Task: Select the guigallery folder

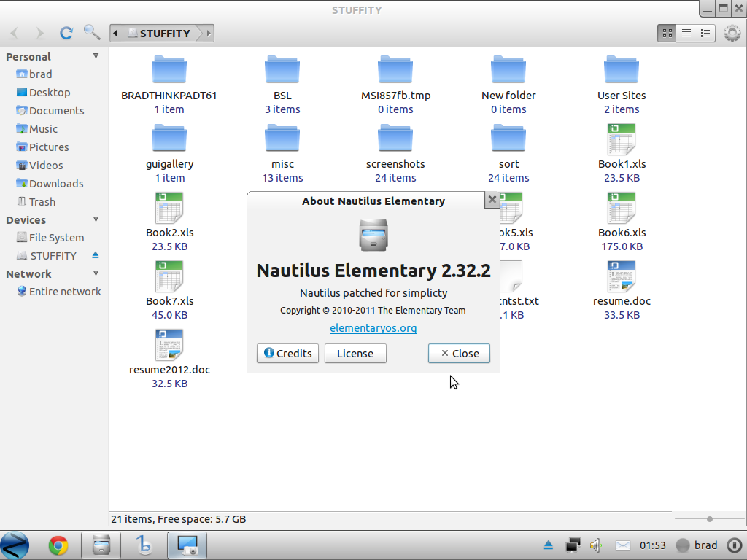Action: coord(169,139)
